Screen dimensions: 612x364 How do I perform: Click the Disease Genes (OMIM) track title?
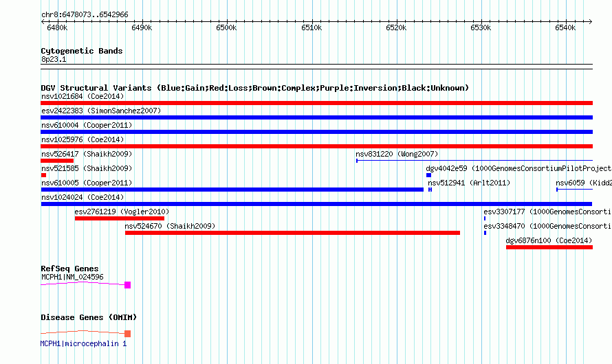click(x=89, y=317)
